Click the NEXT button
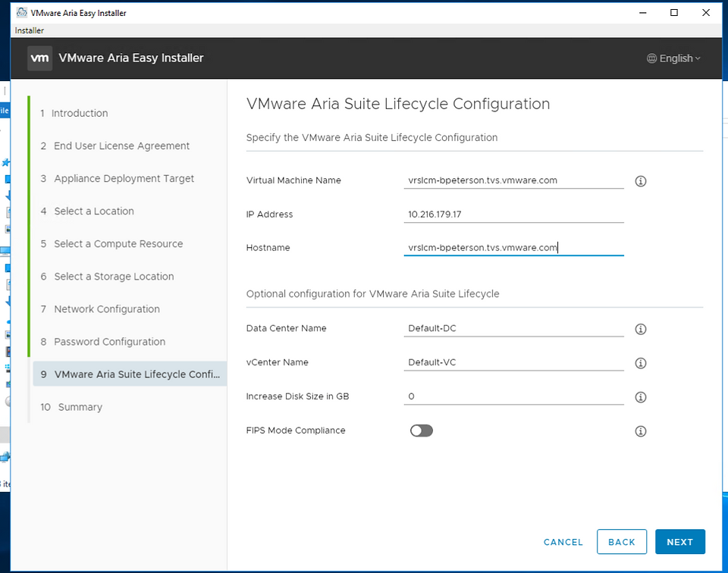728x573 pixels. [679, 541]
